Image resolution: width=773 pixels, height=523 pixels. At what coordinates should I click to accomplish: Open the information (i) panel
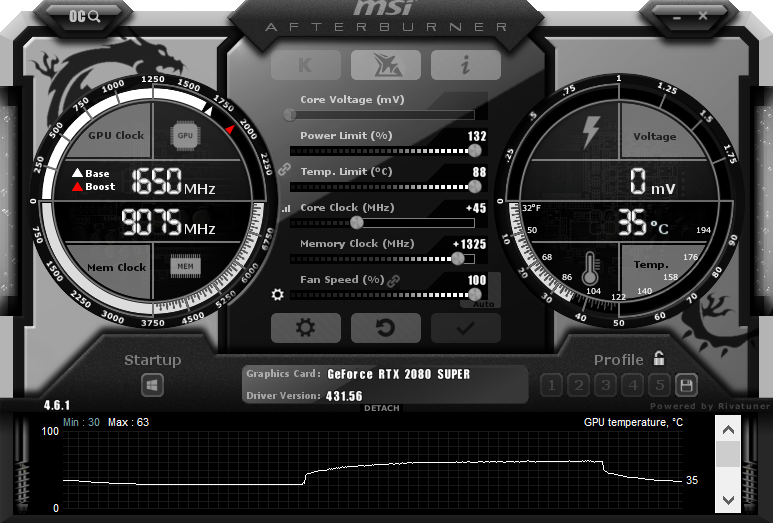(x=465, y=65)
